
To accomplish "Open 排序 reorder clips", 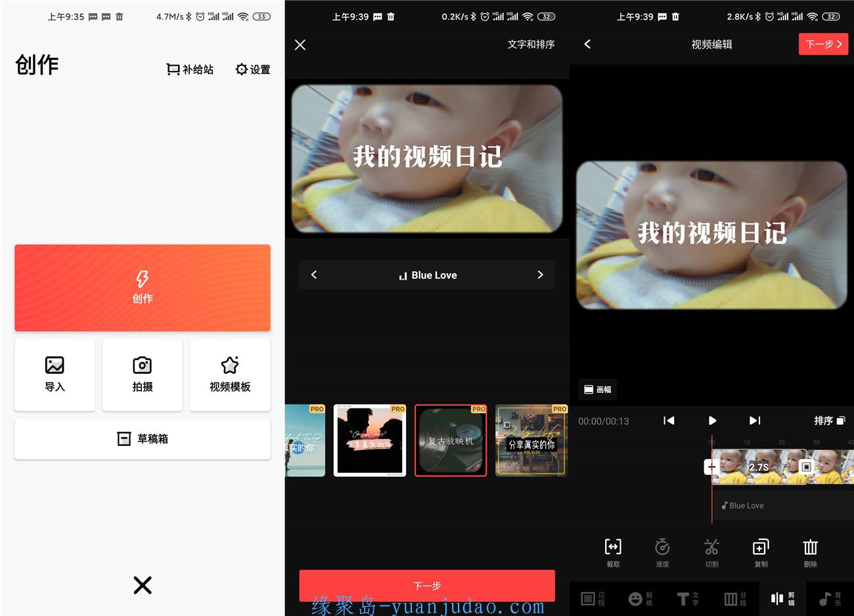I will [830, 420].
